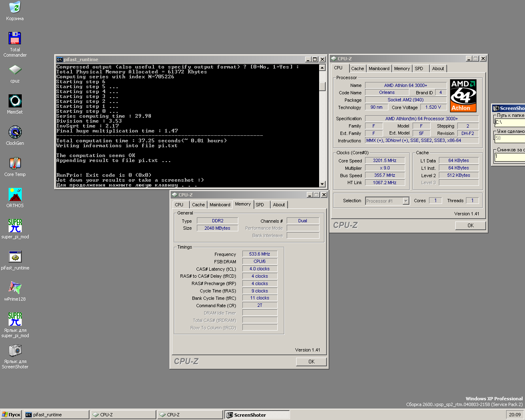Viewport: 525px width, 420px height.
Task: Click the Bank Cycle Time value 11 clocks
Action: pos(260,298)
